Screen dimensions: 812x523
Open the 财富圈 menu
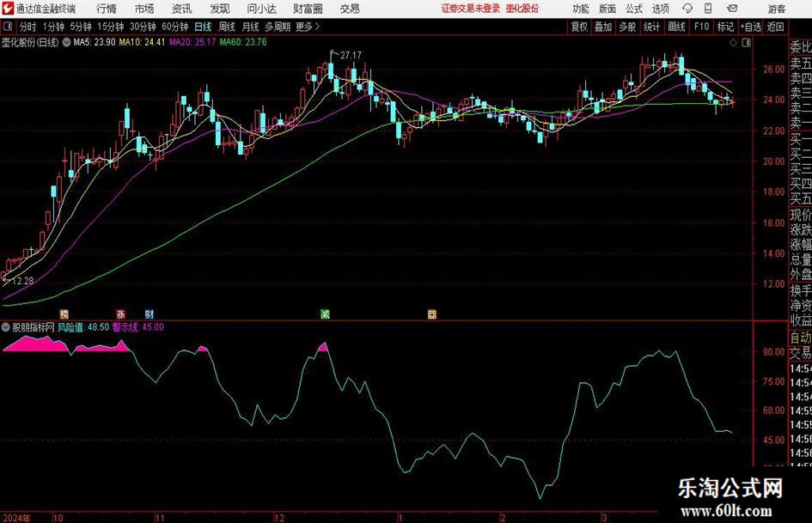308,9
